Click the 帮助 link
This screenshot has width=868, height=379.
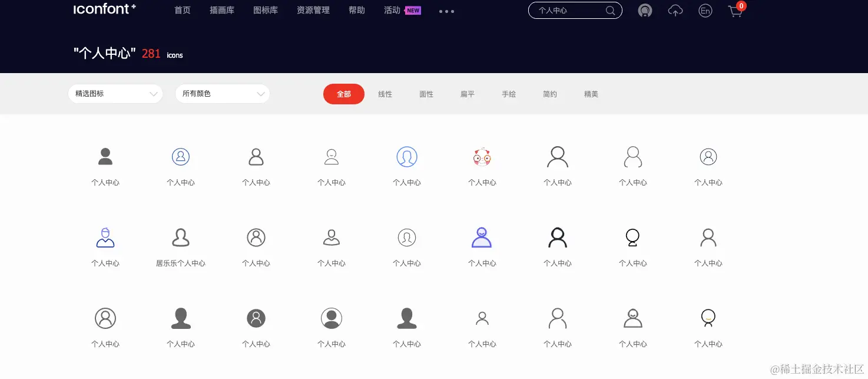(356, 10)
